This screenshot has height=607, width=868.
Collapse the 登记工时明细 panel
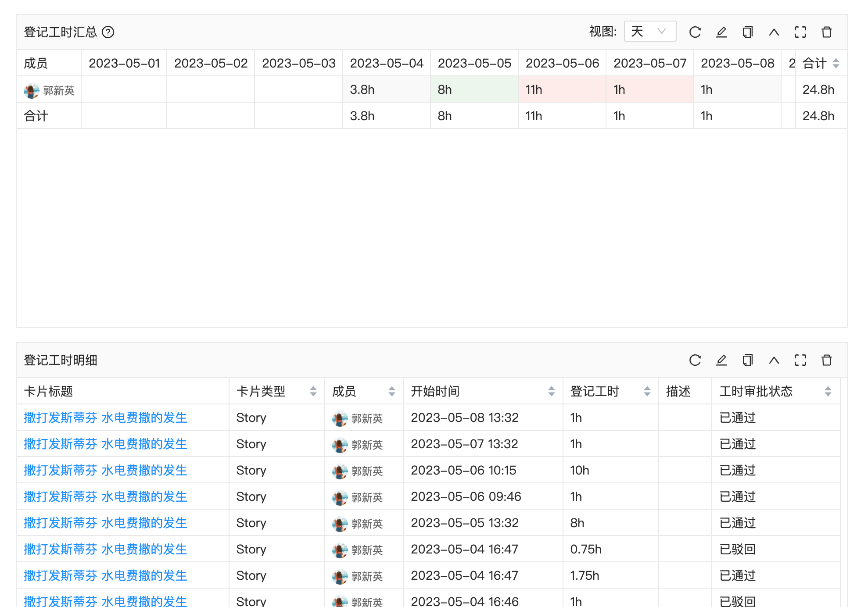[774, 360]
